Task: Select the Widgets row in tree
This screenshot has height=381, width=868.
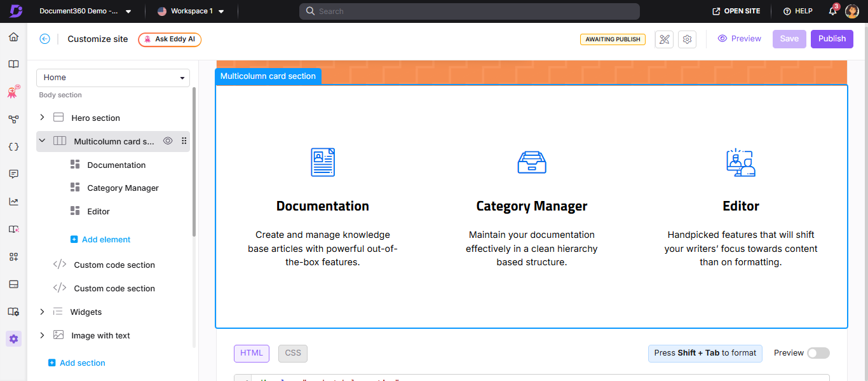Action: pos(113,312)
